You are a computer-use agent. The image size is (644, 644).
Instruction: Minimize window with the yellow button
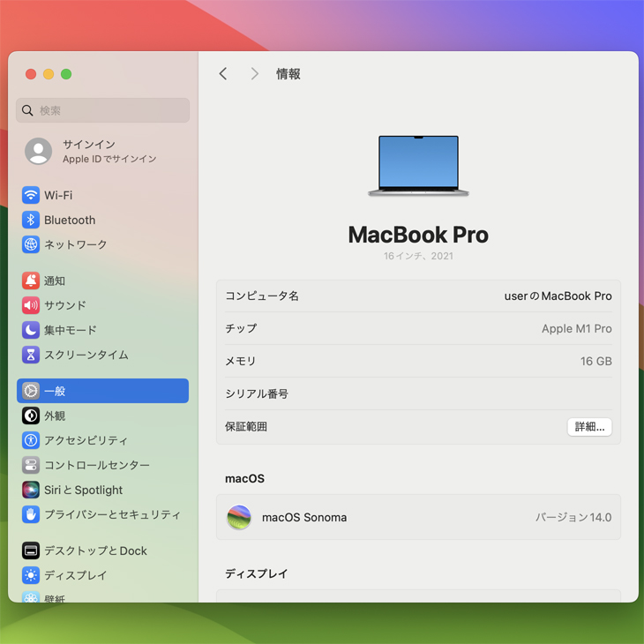click(x=49, y=74)
